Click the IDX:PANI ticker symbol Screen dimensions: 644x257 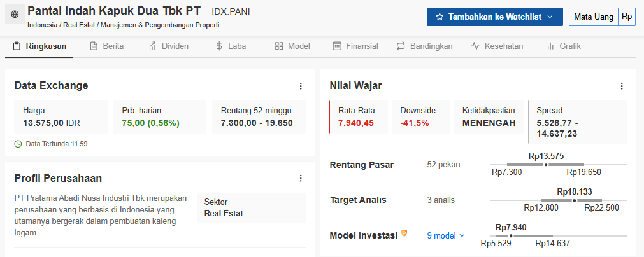[x=231, y=11]
